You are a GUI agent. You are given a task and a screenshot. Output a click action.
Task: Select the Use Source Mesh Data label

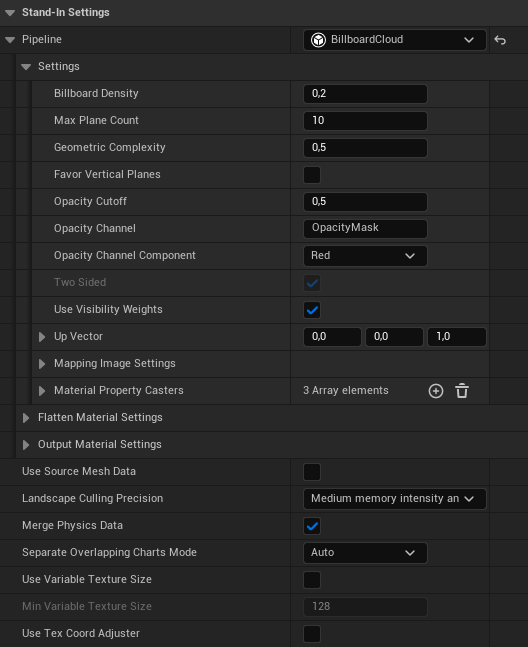pyautogui.click(x=79, y=471)
